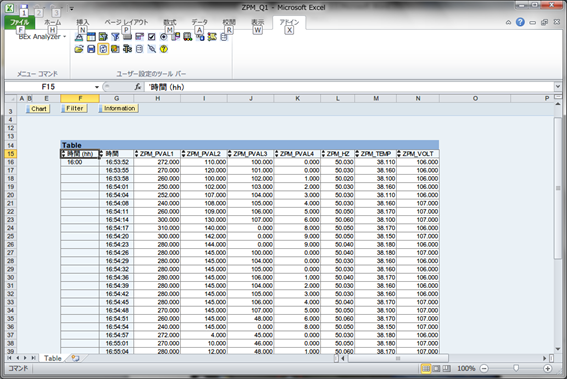Click the Excel Help blue question icon
The image size is (567, 379).
(x=520, y=22)
